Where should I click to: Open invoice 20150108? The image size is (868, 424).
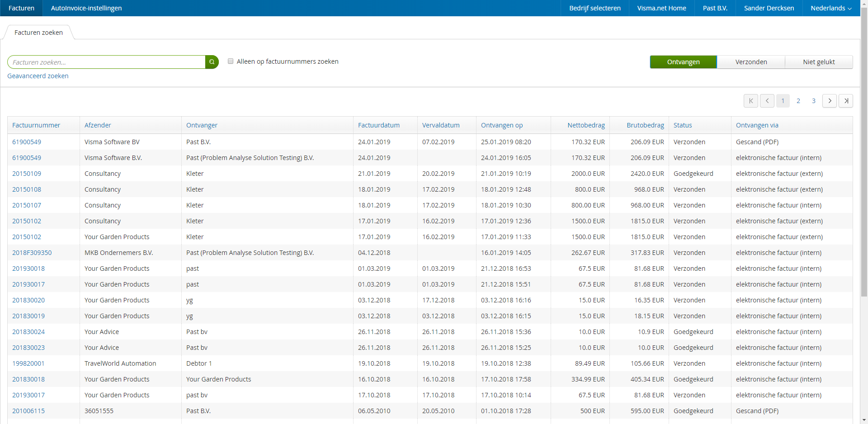(x=27, y=189)
